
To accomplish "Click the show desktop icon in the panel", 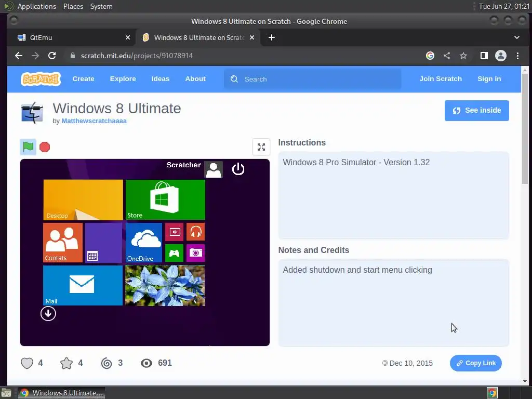I will click(x=6, y=393).
